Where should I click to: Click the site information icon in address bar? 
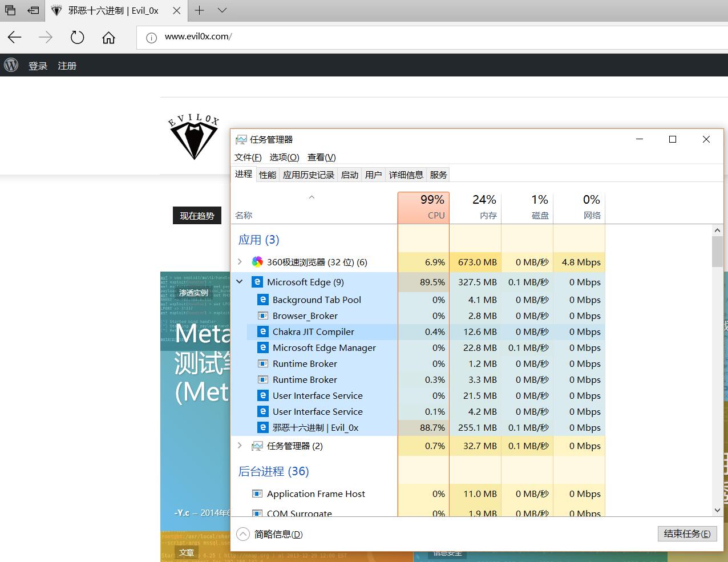(151, 38)
